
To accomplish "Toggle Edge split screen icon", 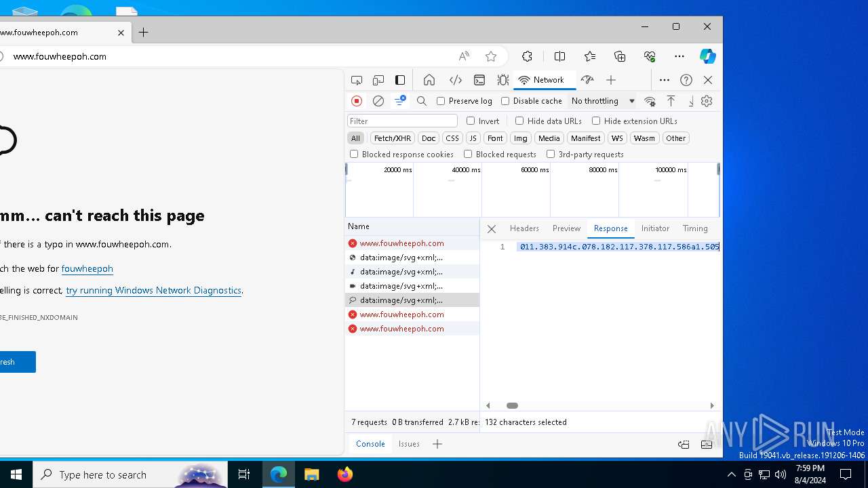I will 559,56.
